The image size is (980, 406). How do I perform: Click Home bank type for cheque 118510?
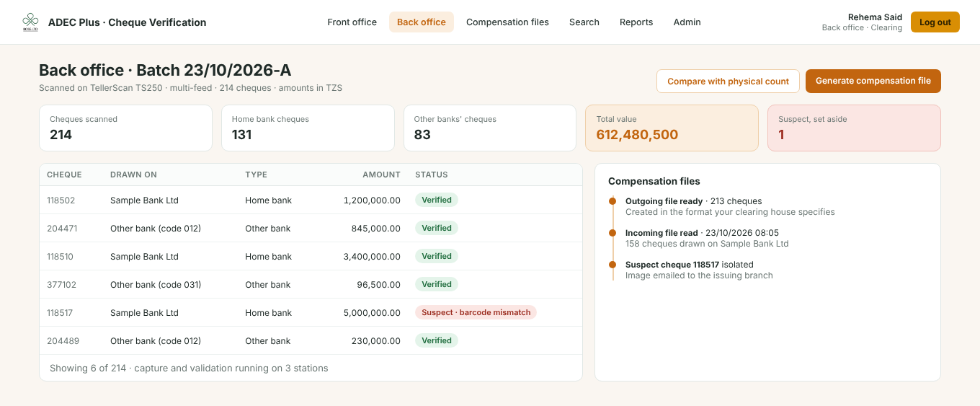[268, 257]
